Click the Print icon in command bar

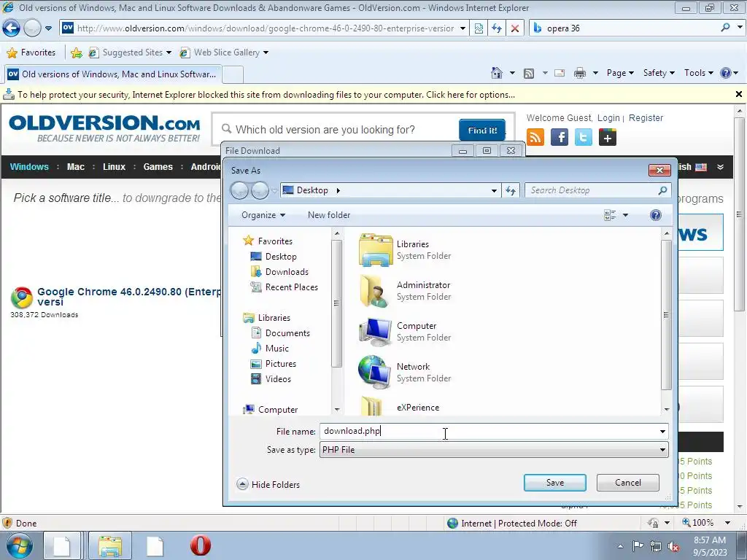(x=580, y=73)
